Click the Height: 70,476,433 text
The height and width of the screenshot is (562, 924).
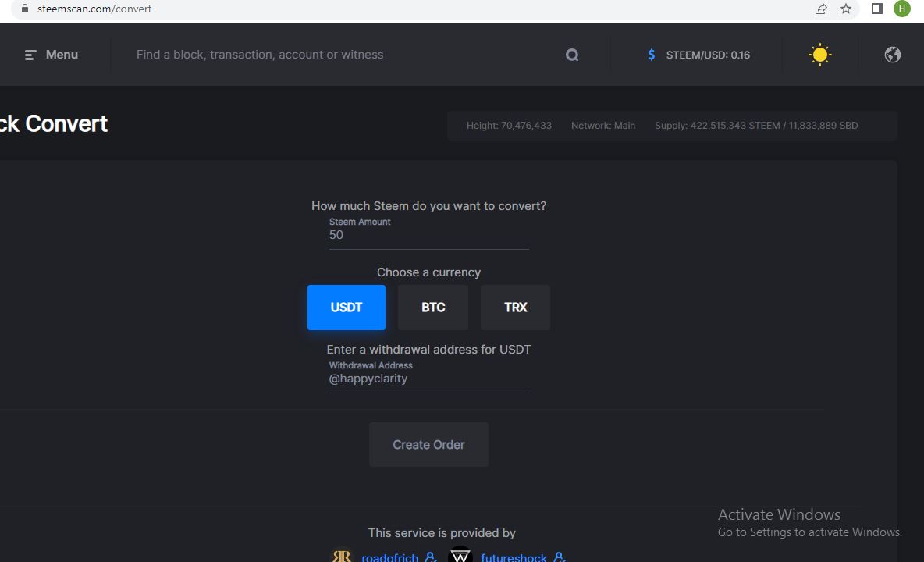tap(509, 126)
